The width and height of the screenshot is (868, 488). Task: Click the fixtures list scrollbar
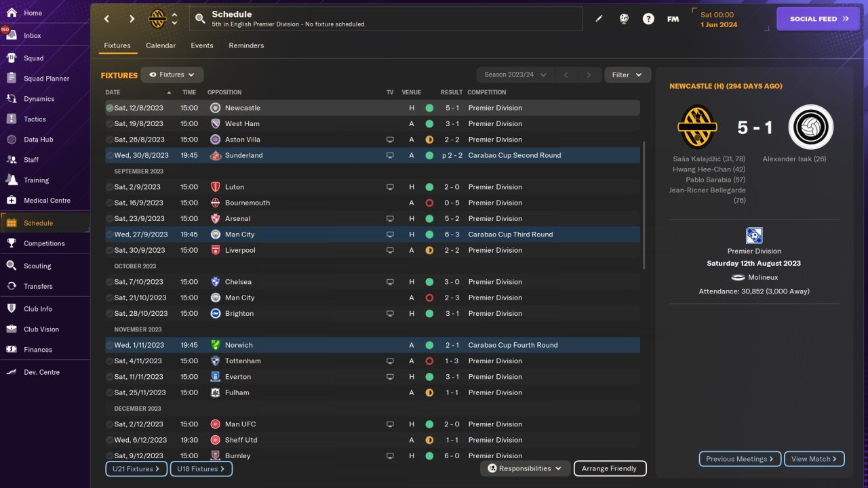[x=644, y=205]
